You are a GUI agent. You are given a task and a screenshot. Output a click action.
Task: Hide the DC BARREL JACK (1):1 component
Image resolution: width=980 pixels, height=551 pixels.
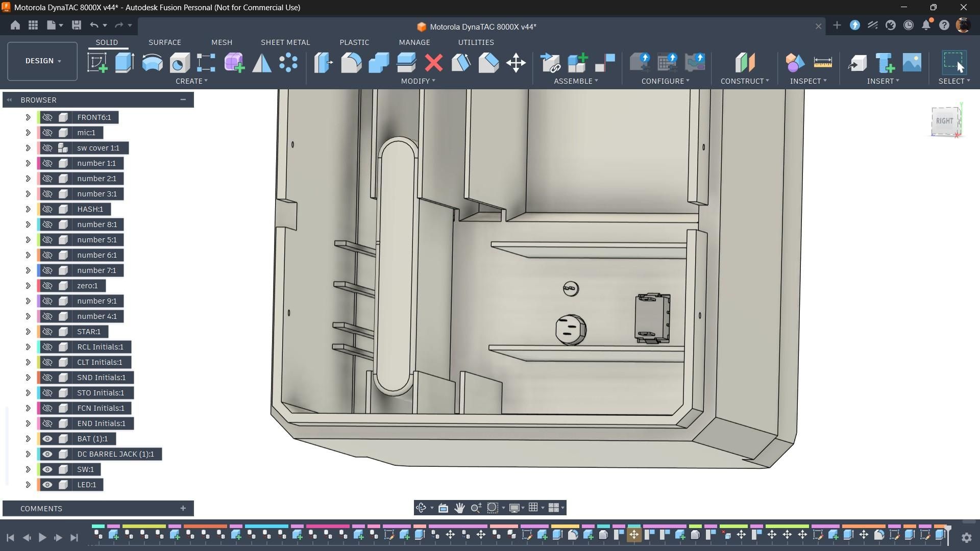tap(47, 454)
